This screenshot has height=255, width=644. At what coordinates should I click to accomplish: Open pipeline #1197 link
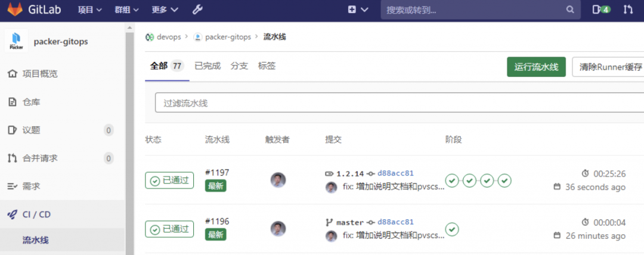coord(217,172)
